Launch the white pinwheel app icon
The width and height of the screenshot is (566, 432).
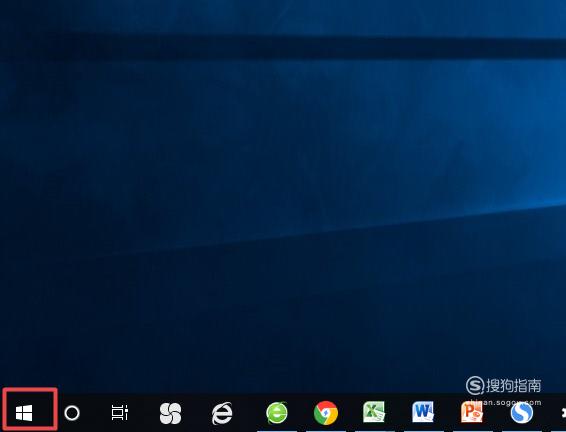170,413
